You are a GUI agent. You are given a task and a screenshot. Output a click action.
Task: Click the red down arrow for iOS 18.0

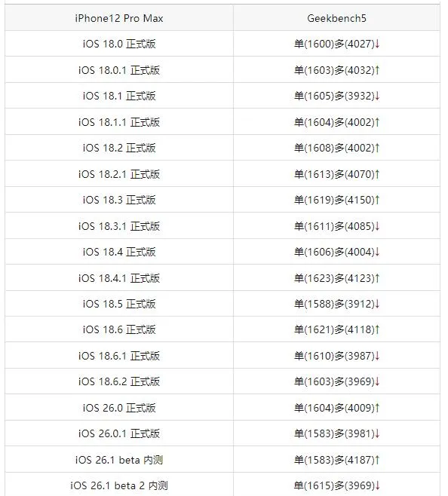coord(377,44)
